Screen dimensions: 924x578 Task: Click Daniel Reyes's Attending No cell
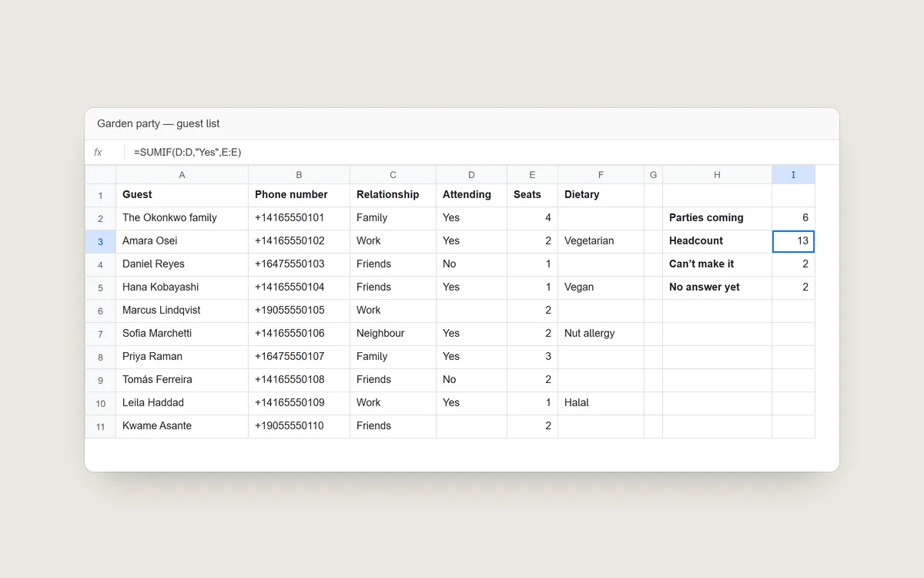(471, 264)
